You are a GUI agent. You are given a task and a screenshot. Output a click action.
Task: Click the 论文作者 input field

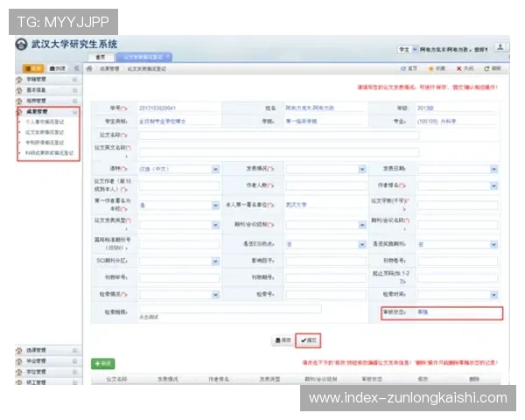[x=179, y=185]
